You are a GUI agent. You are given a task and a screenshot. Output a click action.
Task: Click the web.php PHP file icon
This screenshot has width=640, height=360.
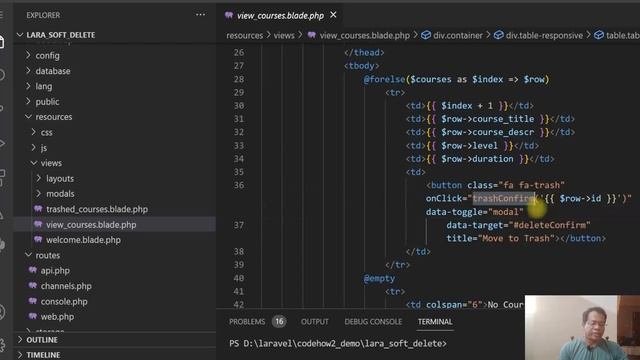tap(33, 316)
